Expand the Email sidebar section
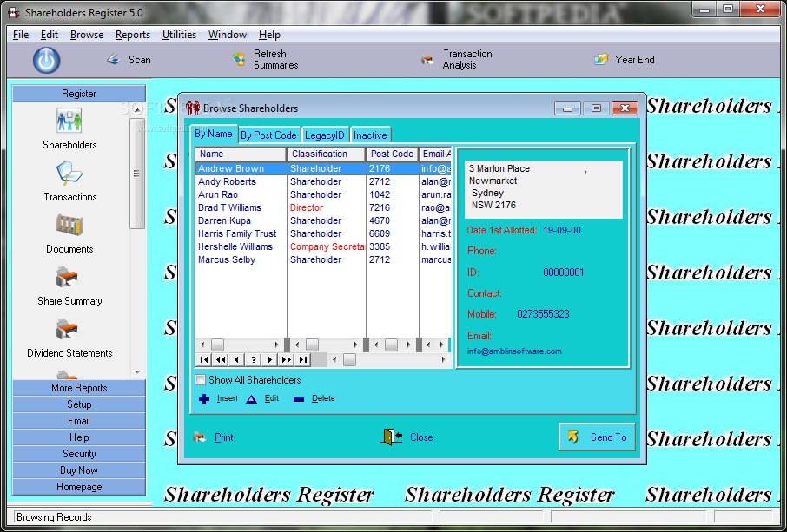Viewport: 787px width, 532px height. 79,421
